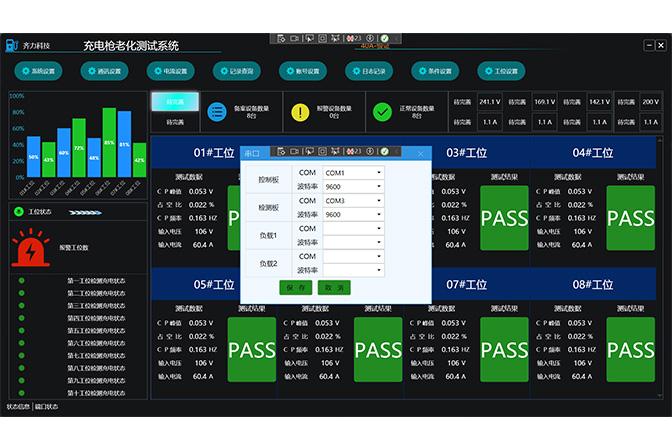Click the 保存 button in the serial dialog
Image resolution: width=672 pixels, height=448 pixels.
[295, 287]
